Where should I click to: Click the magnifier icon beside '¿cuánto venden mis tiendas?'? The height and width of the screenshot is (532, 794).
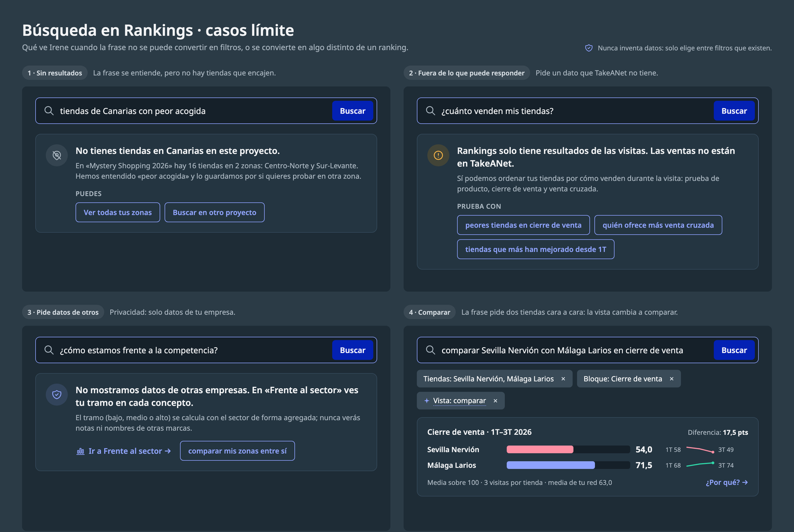(431, 111)
